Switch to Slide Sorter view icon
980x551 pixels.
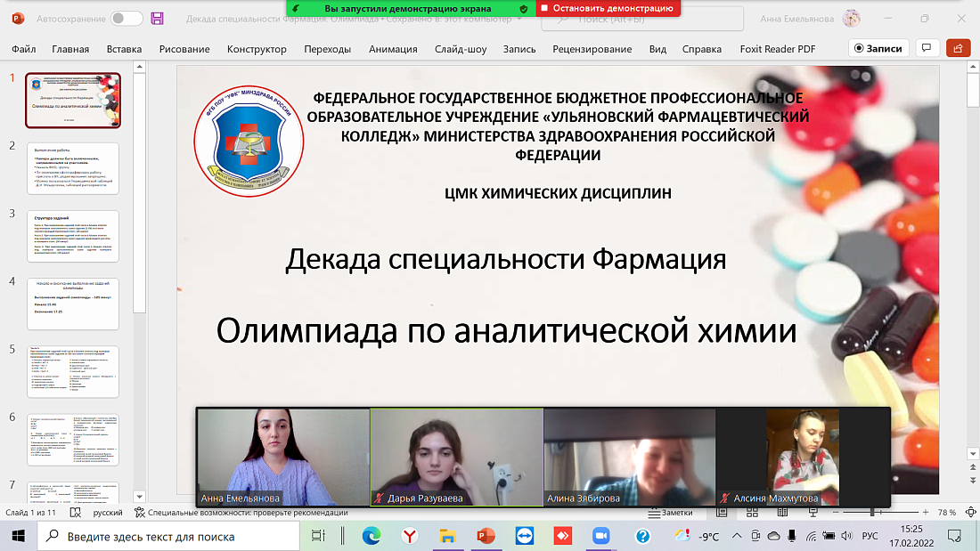pyautogui.click(x=752, y=513)
